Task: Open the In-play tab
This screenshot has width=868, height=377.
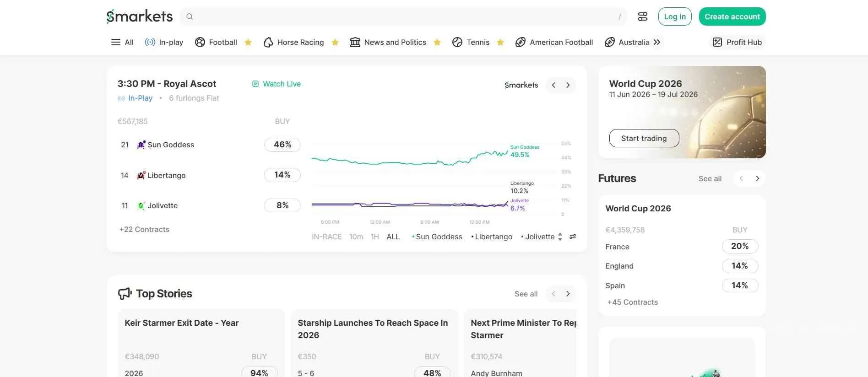Action: click(164, 42)
